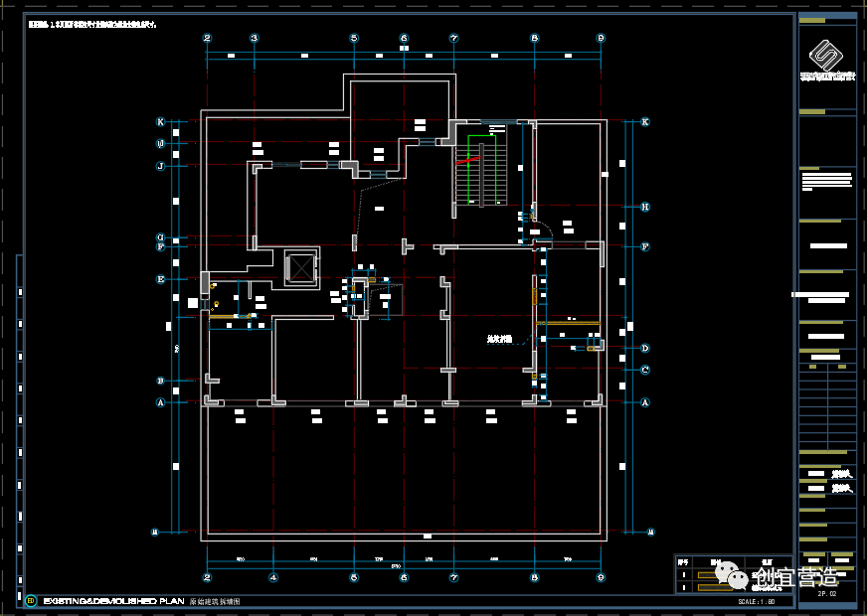Click grid bubble E on the left side
The width and height of the screenshot is (867, 616).
161,279
